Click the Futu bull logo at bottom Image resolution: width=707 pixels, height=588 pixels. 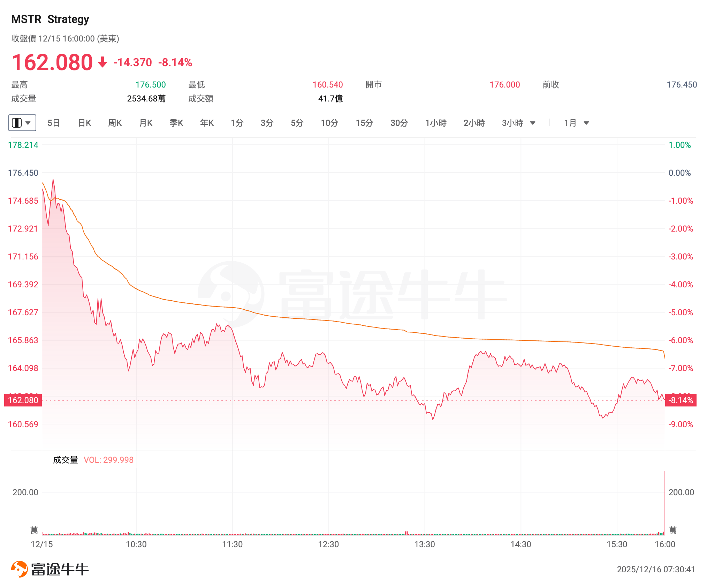[20, 569]
